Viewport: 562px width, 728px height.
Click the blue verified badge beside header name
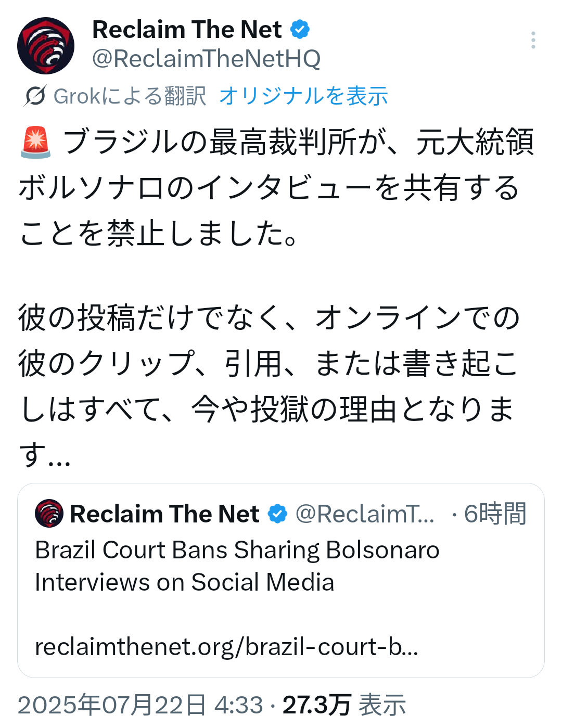pos(300,29)
